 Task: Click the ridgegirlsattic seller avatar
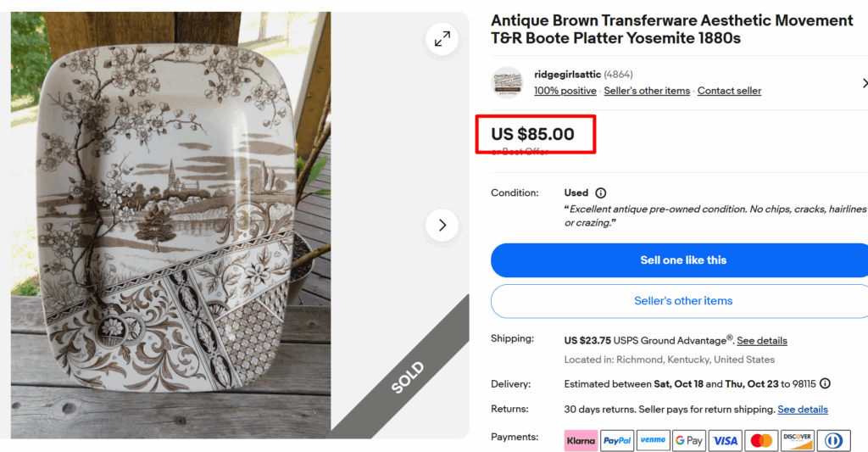(508, 82)
